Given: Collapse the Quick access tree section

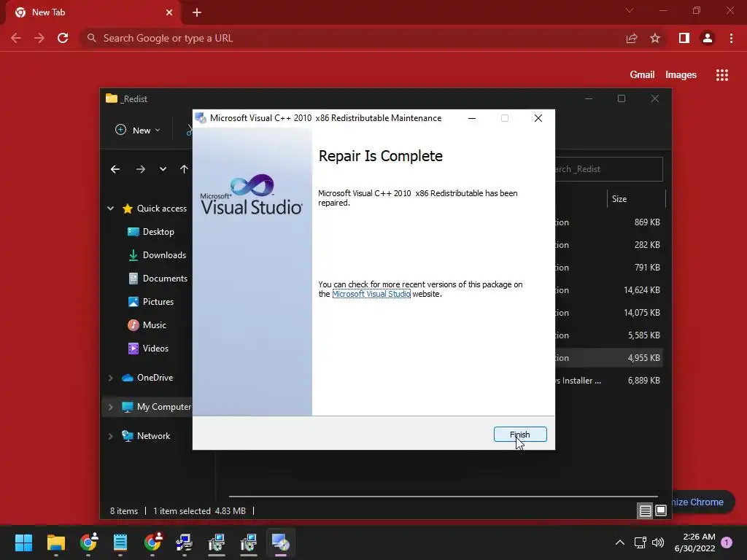Looking at the screenshot, I should pyautogui.click(x=111, y=208).
